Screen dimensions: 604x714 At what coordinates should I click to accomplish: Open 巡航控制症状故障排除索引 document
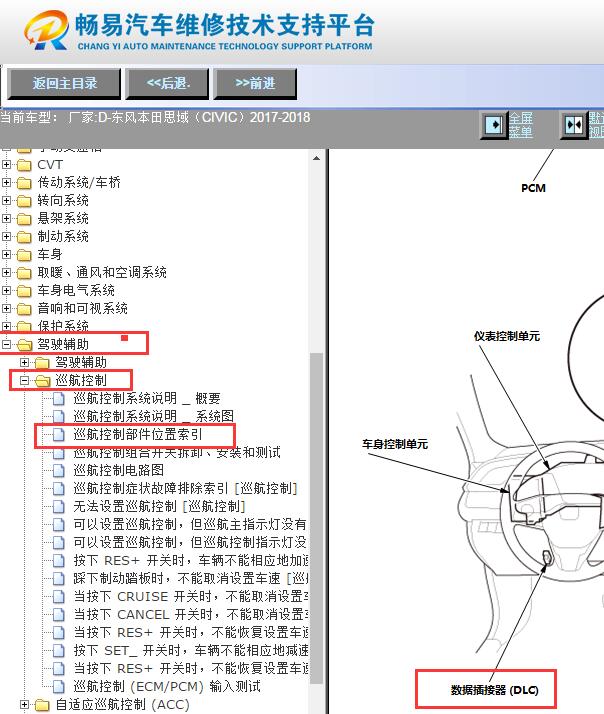pos(185,489)
